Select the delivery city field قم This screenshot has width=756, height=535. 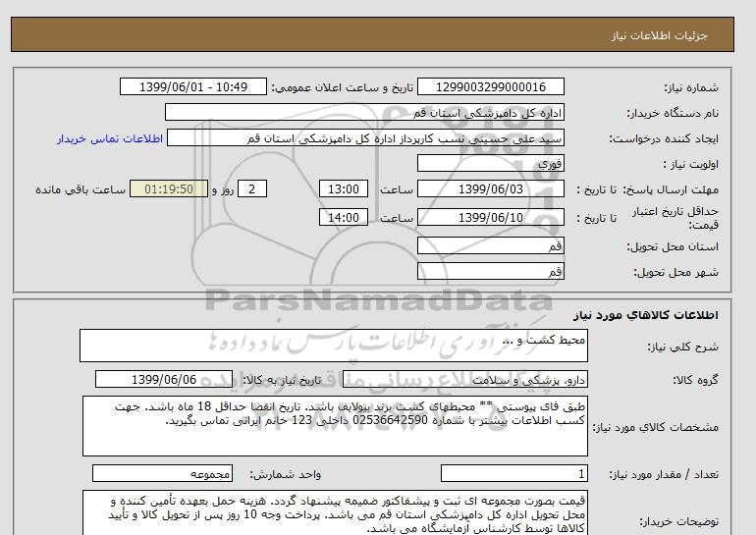tap(490, 271)
